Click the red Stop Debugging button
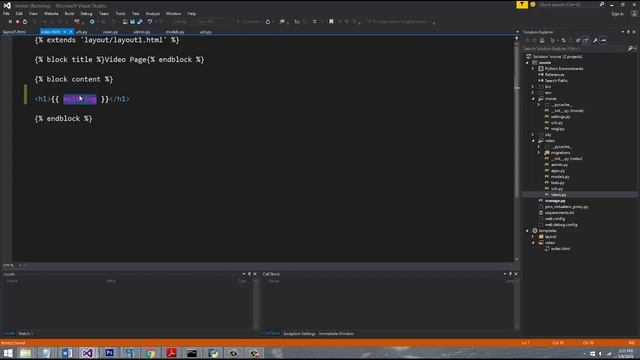 [18, 22]
